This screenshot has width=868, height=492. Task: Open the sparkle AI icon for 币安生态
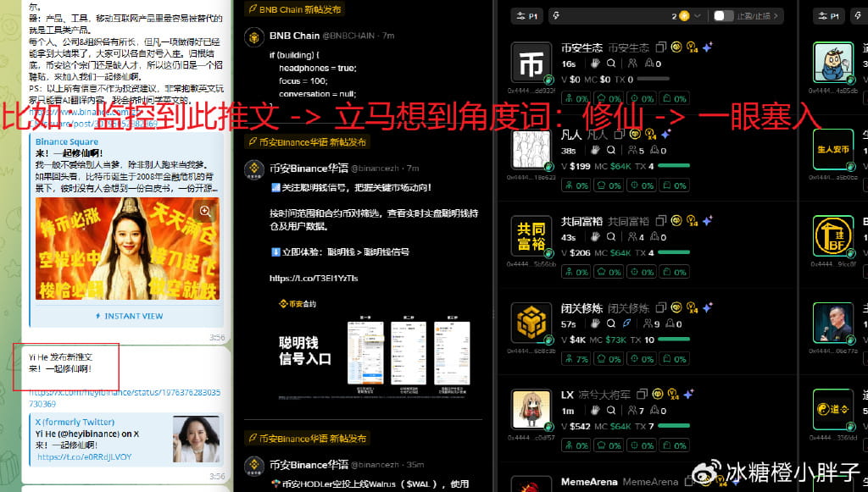pos(707,47)
